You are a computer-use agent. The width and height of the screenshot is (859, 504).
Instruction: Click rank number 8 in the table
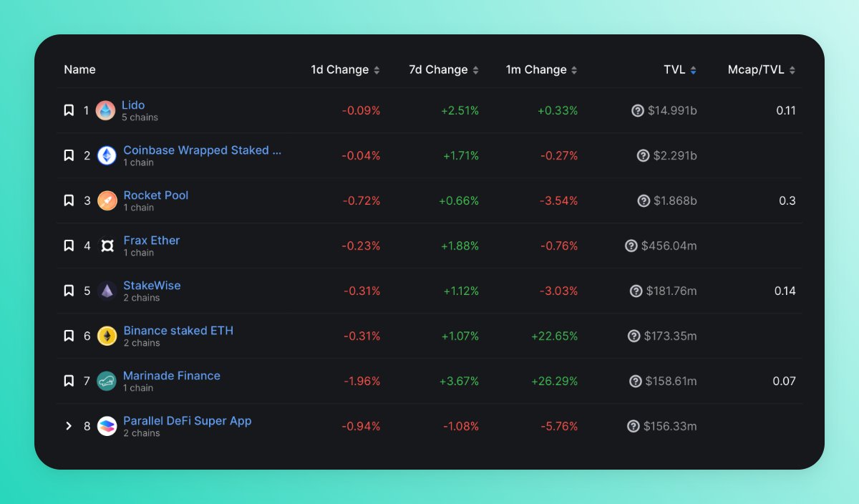point(87,426)
